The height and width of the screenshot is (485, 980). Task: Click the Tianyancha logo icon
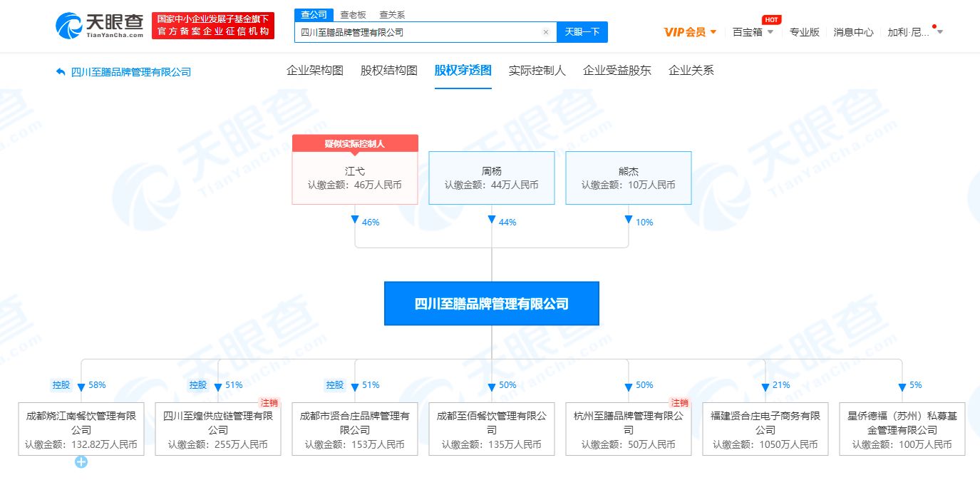pyautogui.click(x=70, y=26)
